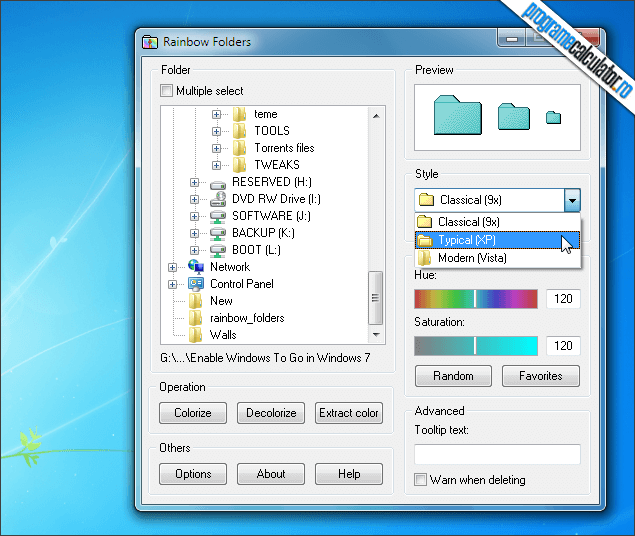635x536 pixels.
Task: Click the Walls folder icon
Action: (x=196, y=335)
